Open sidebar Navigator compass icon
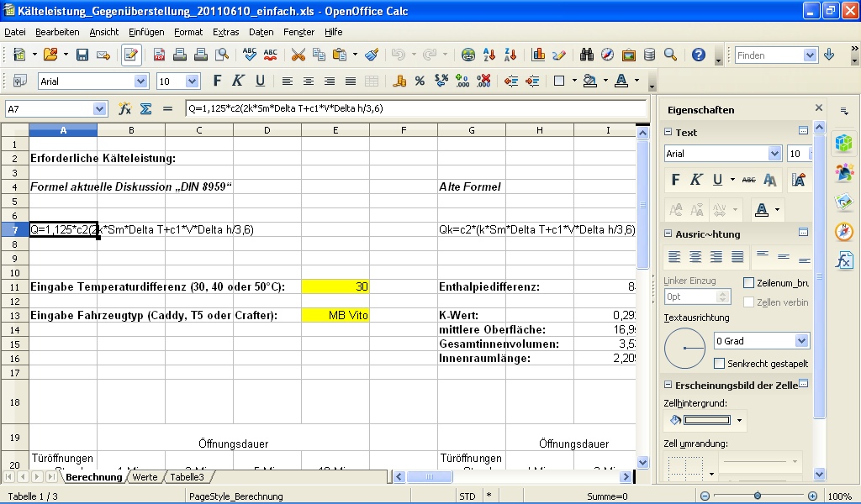This screenshot has height=504, width=861. pos(844,232)
